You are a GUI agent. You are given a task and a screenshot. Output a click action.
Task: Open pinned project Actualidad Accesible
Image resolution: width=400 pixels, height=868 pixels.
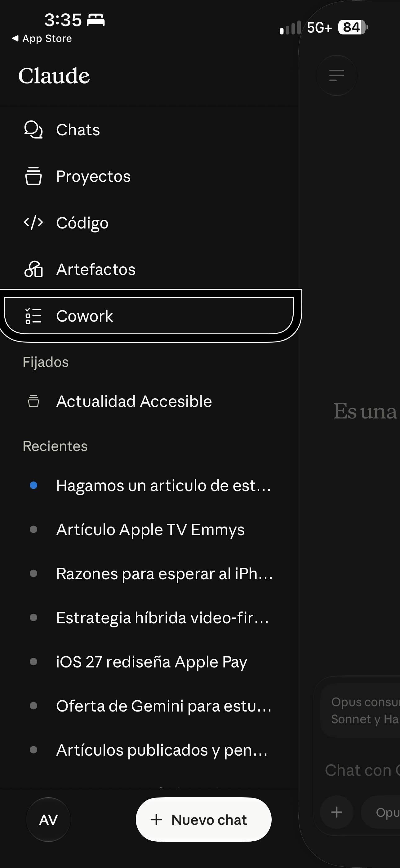coord(149,401)
